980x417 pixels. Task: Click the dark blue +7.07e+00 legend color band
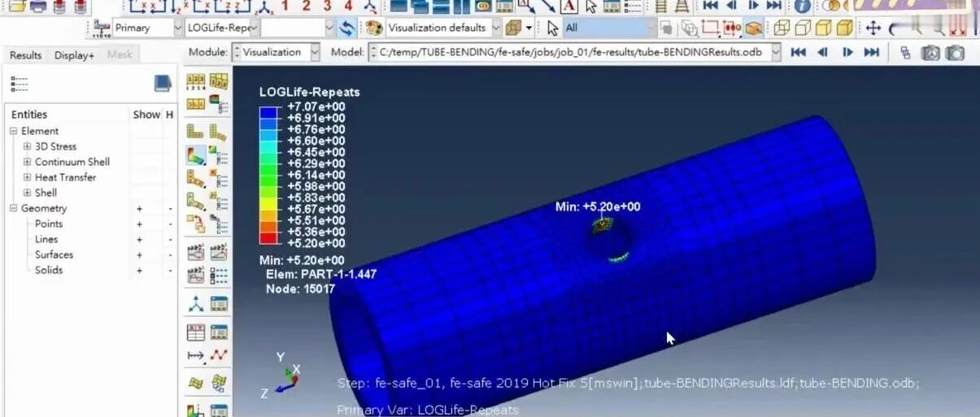tap(269, 112)
